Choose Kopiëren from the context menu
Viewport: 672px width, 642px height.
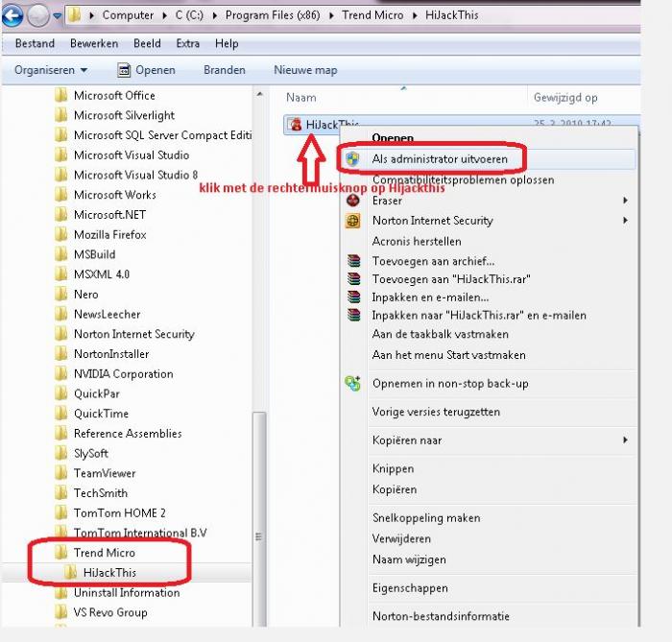coord(395,489)
